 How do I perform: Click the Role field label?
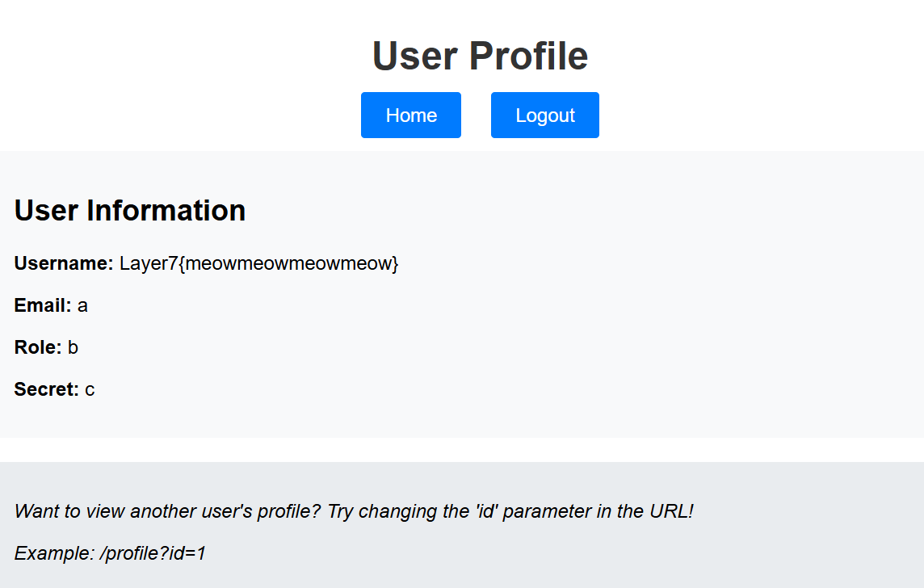[x=38, y=347]
